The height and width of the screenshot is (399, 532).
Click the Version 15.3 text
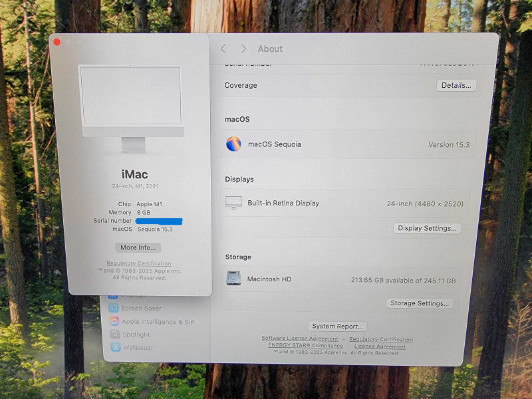[x=448, y=145]
